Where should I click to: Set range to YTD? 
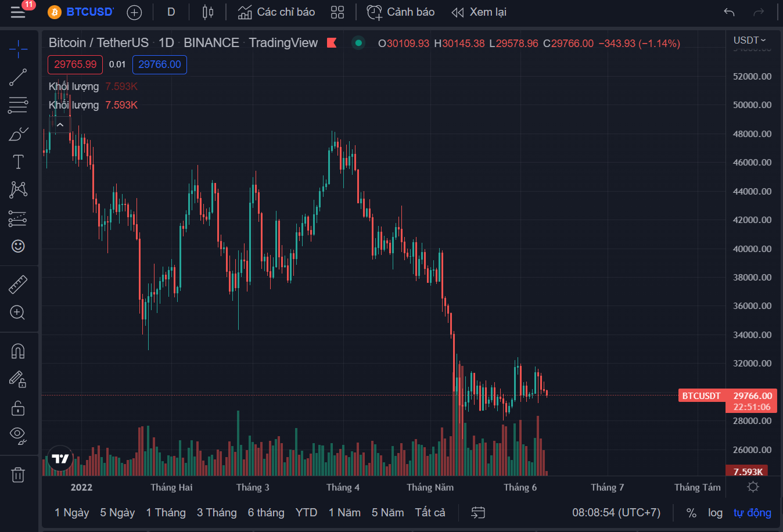[x=306, y=513]
